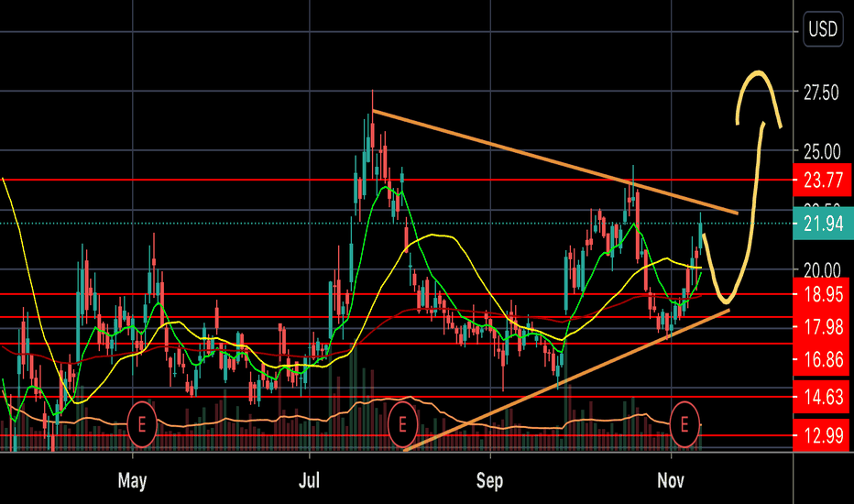854x504 pixels.
Task: Click the Sep label on time axis
Action: click(x=489, y=480)
